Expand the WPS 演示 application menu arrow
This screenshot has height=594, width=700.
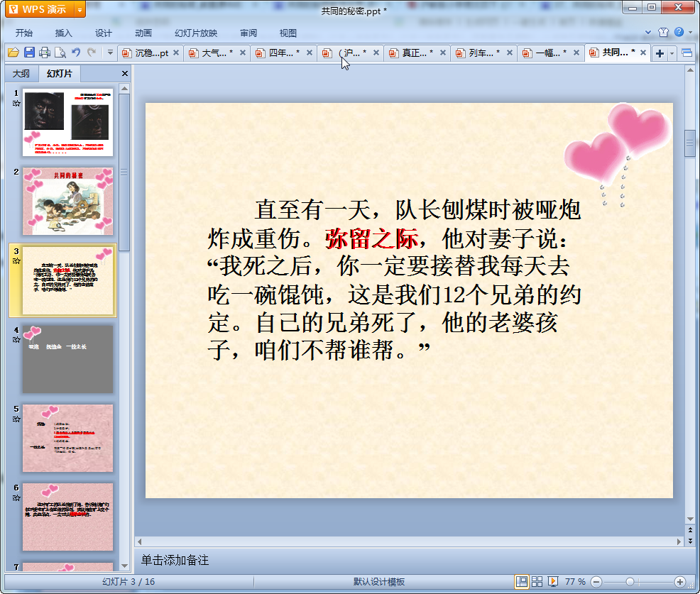pyautogui.click(x=79, y=9)
